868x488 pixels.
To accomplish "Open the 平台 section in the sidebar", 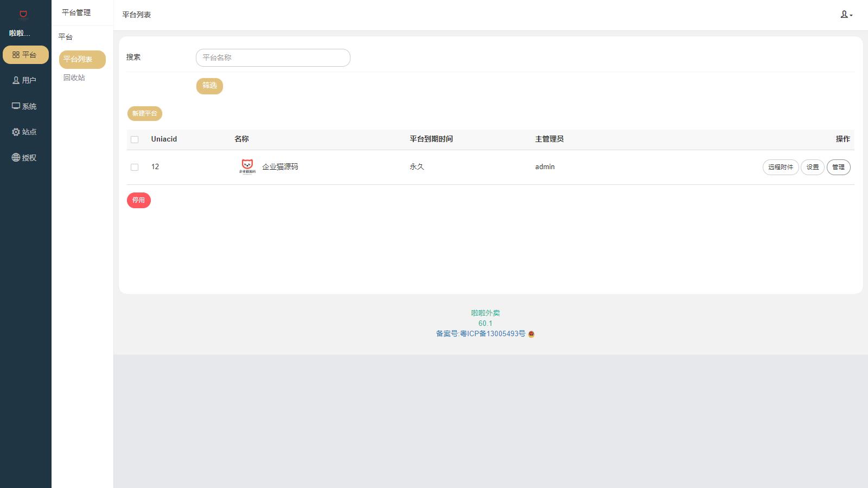I will [x=25, y=55].
